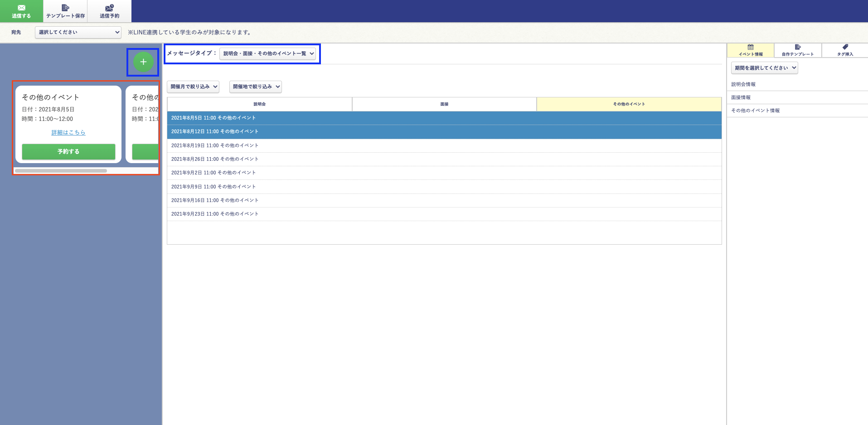The image size is (868, 425).
Task: Filter by event month dropdown
Action: point(193,87)
